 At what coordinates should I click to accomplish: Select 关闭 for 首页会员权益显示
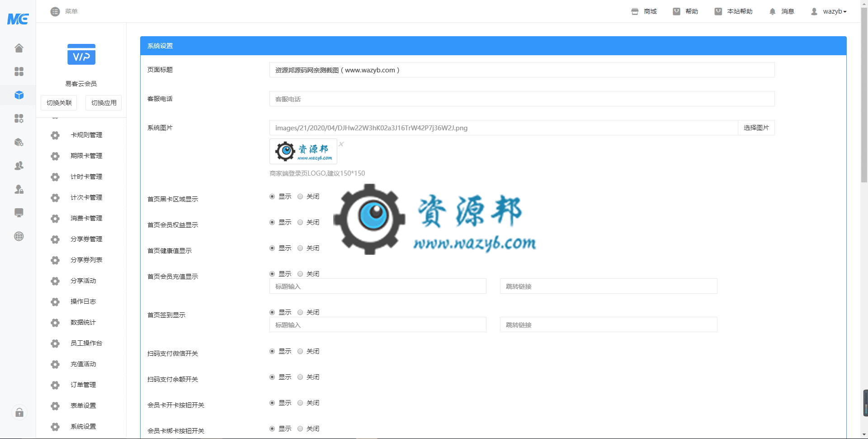[300, 222]
